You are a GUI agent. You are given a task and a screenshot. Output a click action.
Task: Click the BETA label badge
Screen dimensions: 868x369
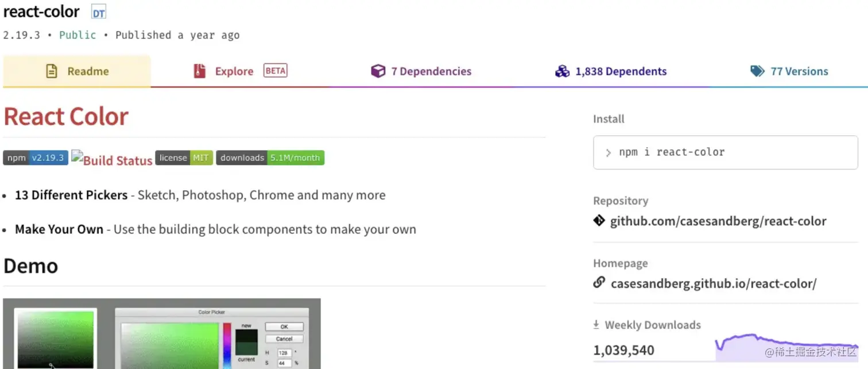(276, 71)
